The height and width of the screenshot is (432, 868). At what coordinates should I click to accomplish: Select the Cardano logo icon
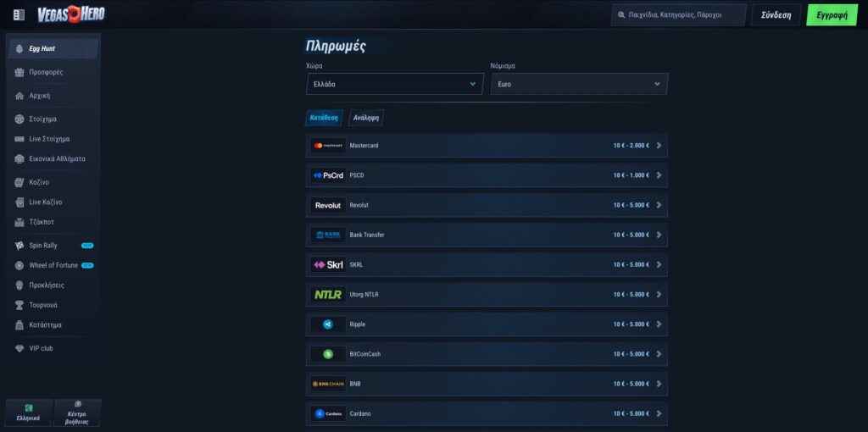pos(327,413)
